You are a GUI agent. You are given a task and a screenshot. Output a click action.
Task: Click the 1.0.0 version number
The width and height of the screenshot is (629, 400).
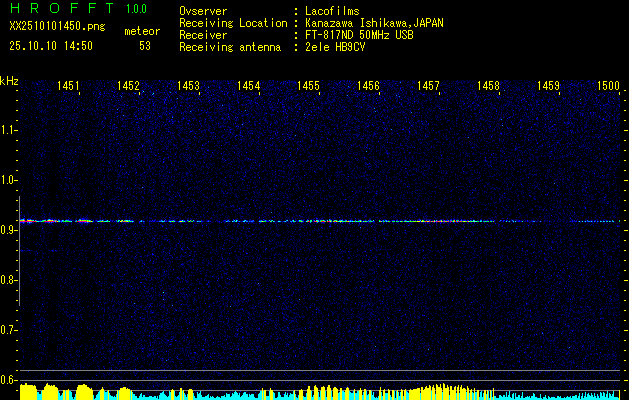pos(141,9)
